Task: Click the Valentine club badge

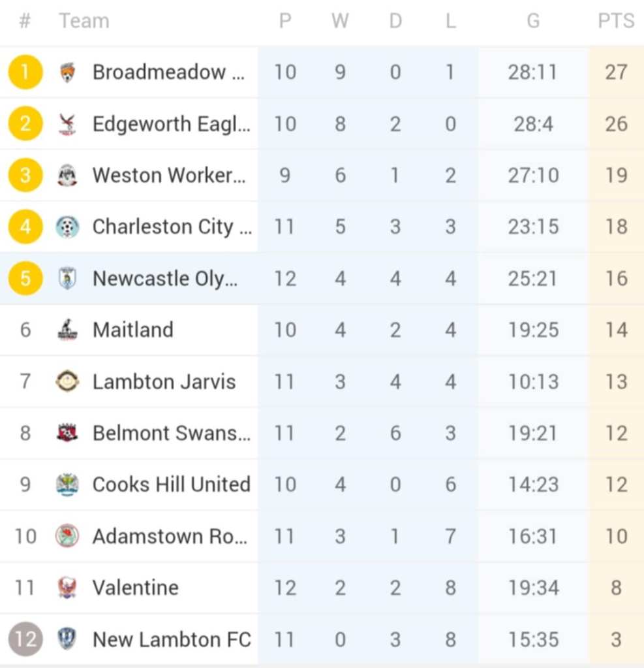Action: tap(67, 588)
